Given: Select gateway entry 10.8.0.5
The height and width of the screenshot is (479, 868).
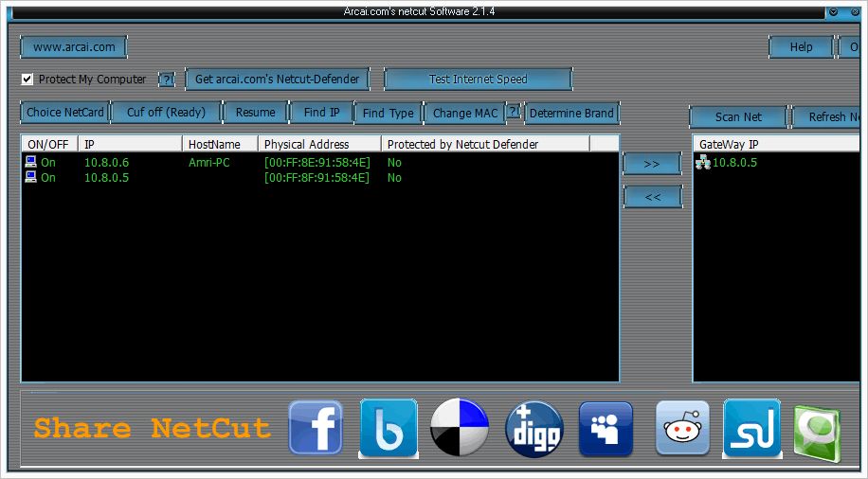Looking at the screenshot, I should [734, 162].
